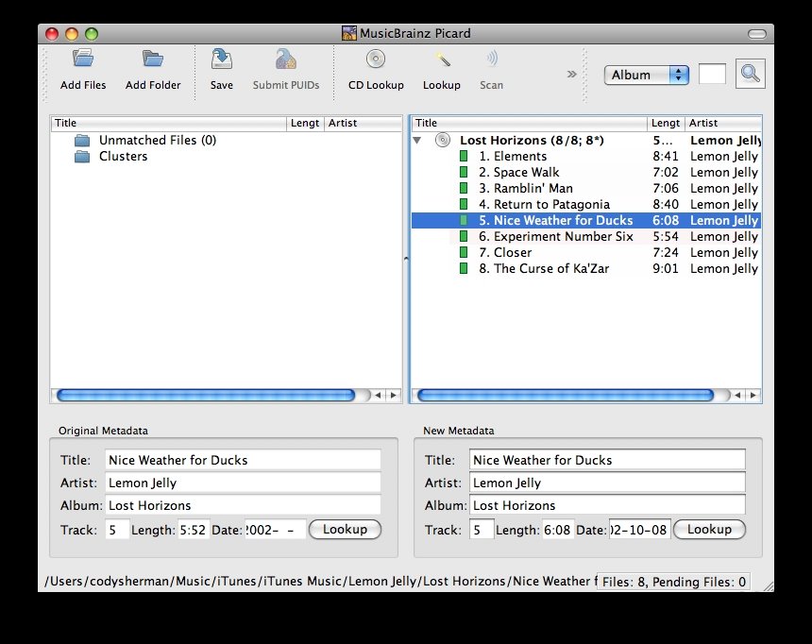Viewport: 812px width, 644px height.
Task: Click Lookup button under New Metadata
Action: tap(709, 529)
